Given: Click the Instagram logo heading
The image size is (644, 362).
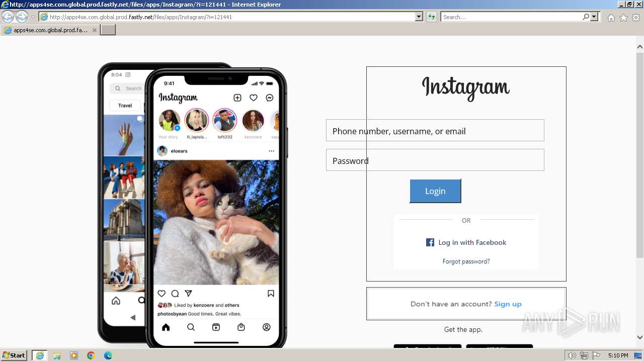Looking at the screenshot, I should click(465, 88).
